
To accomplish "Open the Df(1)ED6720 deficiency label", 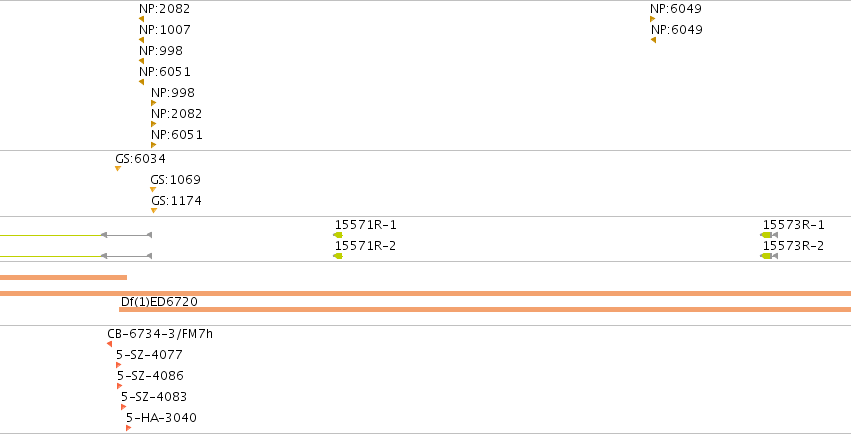I will pyautogui.click(x=159, y=302).
